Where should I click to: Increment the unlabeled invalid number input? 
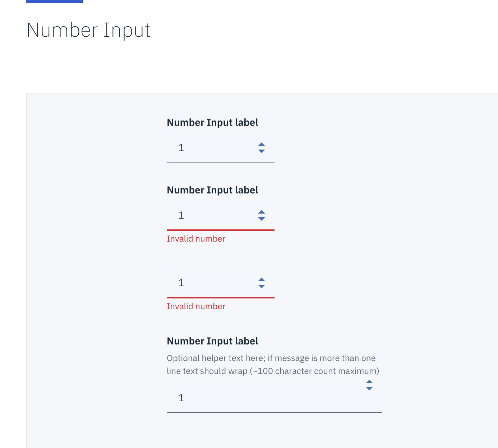tap(261, 280)
